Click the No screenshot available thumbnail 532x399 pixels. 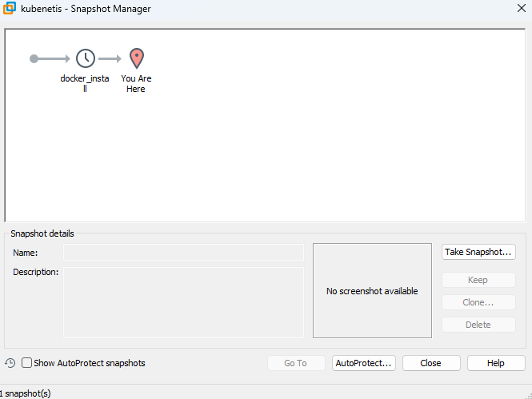click(372, 290)
